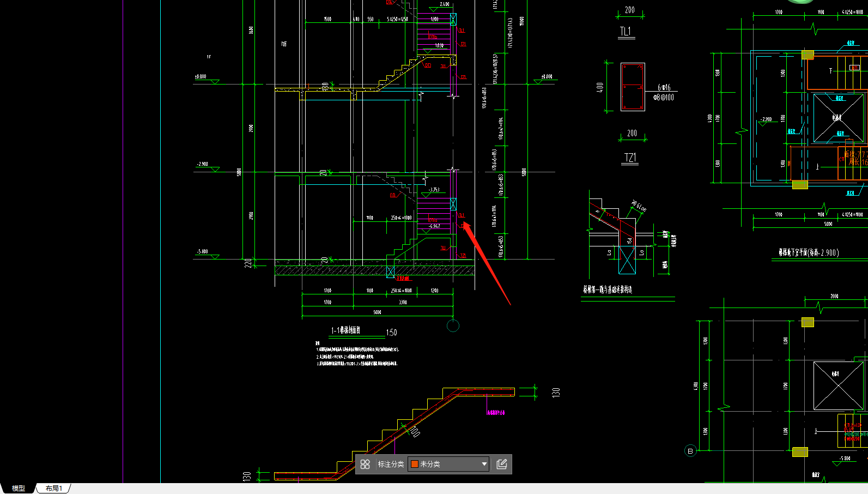868x494 pixels.
Task: Click the 1-1 stair section drawing title
Action: (345, 330)
